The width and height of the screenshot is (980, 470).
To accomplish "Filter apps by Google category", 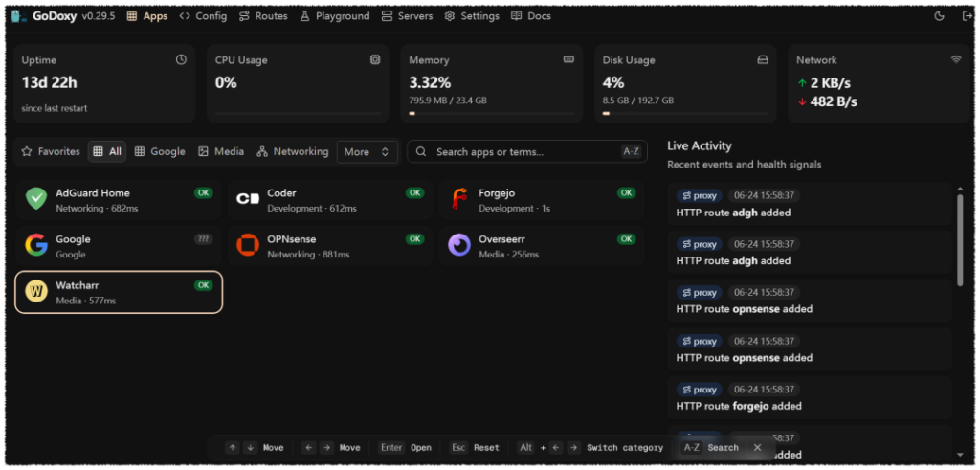I will pyautogui.click(x=160, y=151).
